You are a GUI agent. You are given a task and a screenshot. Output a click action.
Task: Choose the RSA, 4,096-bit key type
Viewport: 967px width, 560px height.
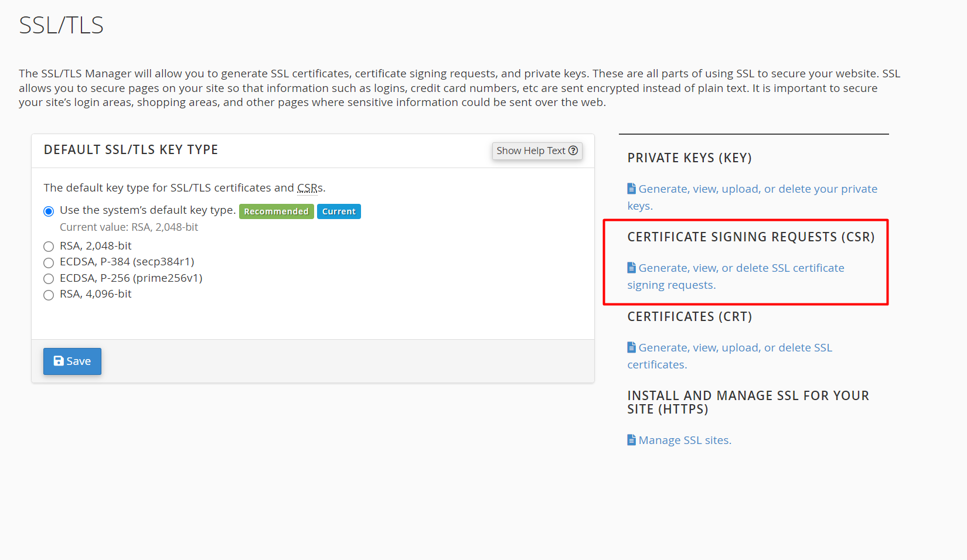click(49, 295)
